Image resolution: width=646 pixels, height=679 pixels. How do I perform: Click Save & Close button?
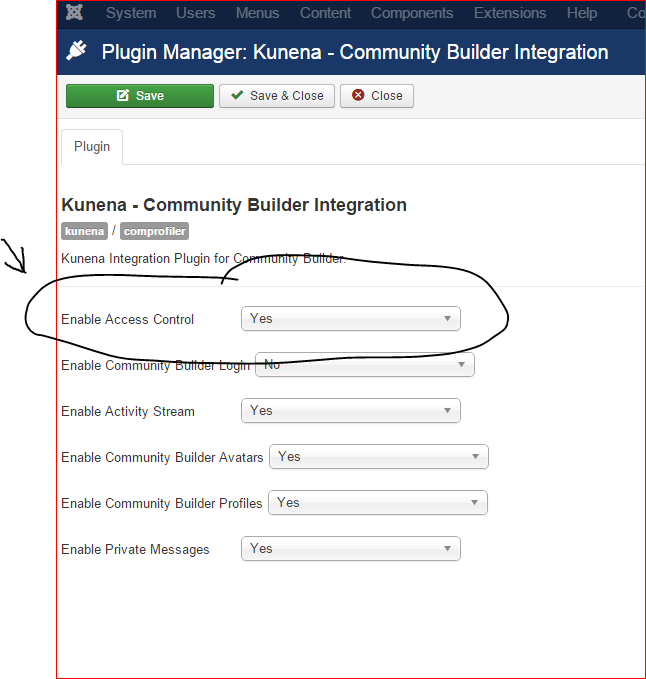tap(277, 96)
